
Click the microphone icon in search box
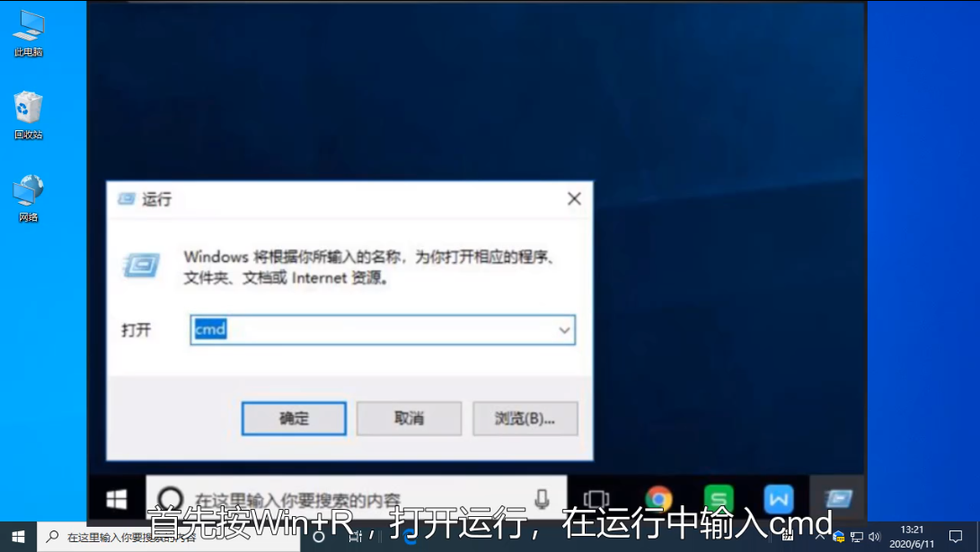[x=542, y=498]
